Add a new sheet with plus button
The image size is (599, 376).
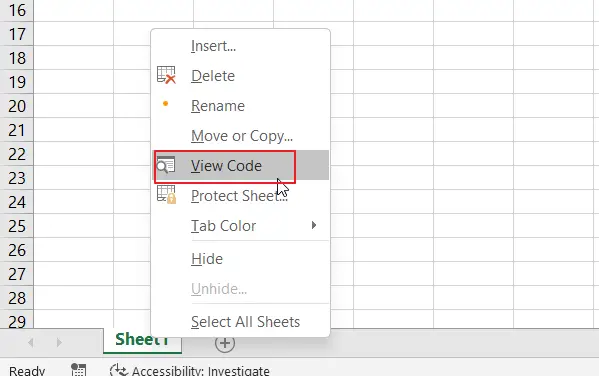(225, 343)
